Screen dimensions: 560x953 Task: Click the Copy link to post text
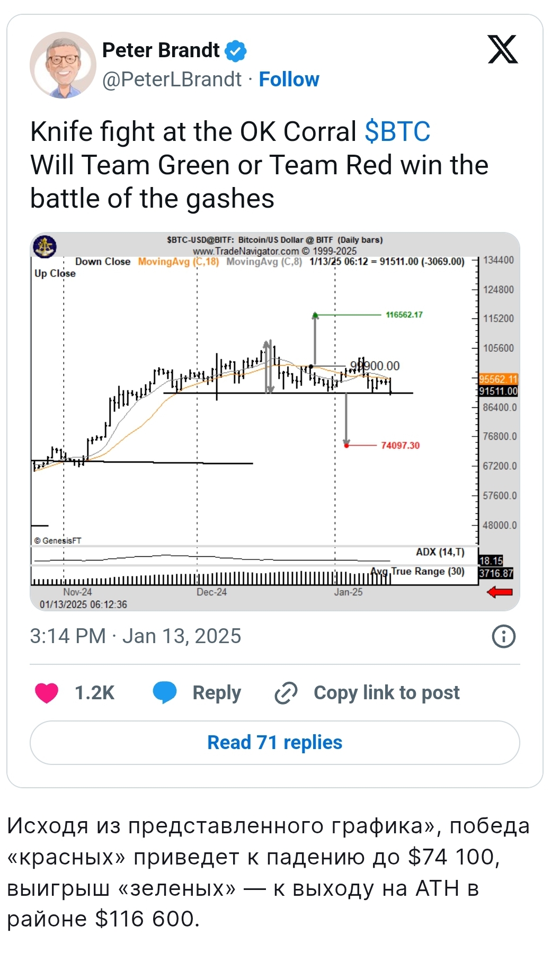pyautogui.click(x=387, y=693)
